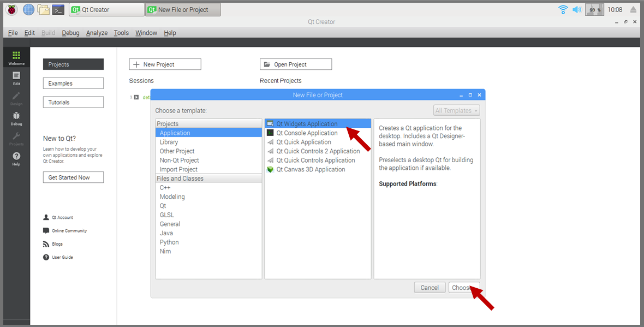
Task: Open the Blogs link
Action: (x=53, y=244)
